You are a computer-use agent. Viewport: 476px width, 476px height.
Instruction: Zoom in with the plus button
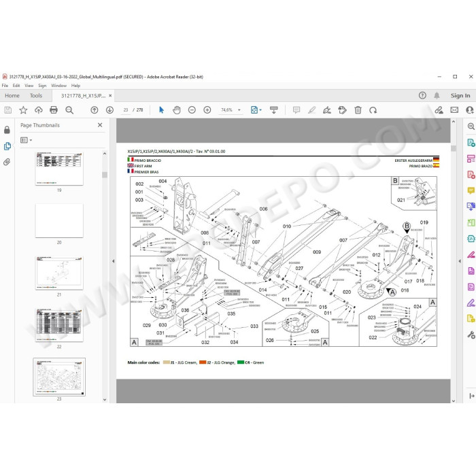tap(207, 110)
